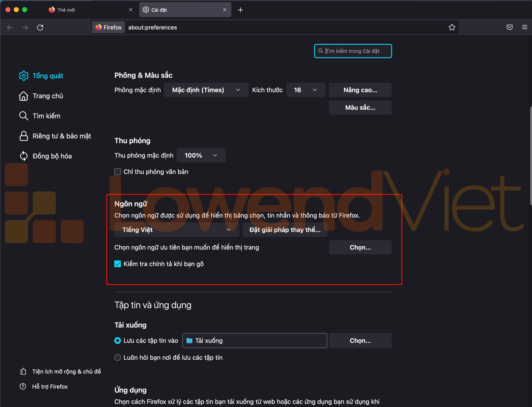Click Đặt giải pháp thay thế... button
Screen dimensions: 532x407
285,230
